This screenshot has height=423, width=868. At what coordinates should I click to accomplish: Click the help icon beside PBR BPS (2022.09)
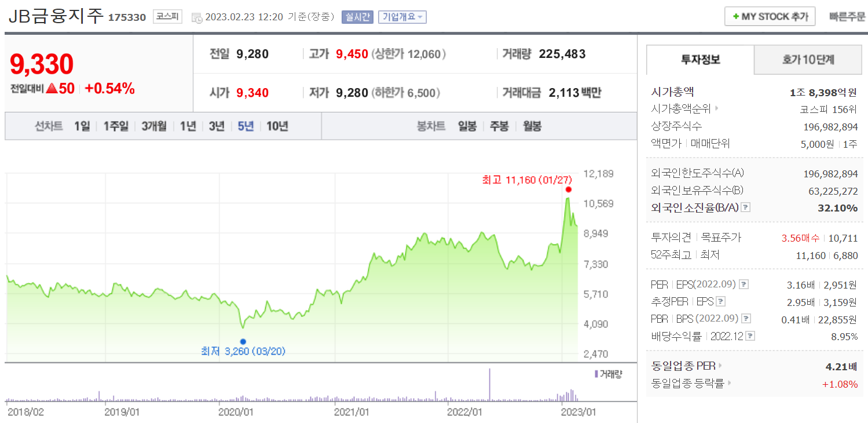[x=746, y=318]
